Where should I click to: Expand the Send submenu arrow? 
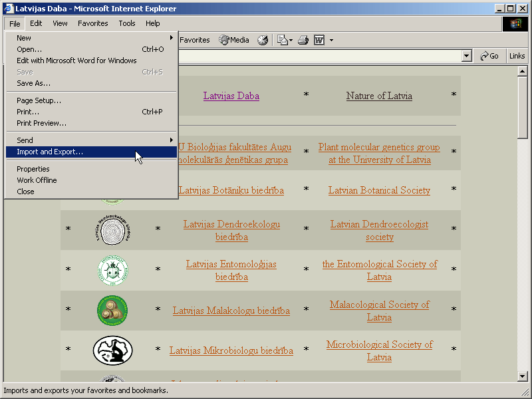(172, 140)
